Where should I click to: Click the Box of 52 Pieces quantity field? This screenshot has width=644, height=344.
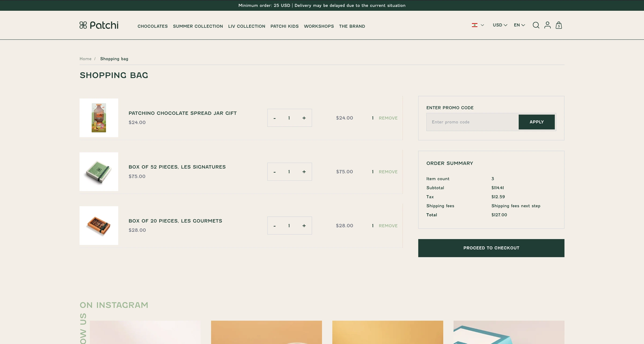tap(289, 172)
